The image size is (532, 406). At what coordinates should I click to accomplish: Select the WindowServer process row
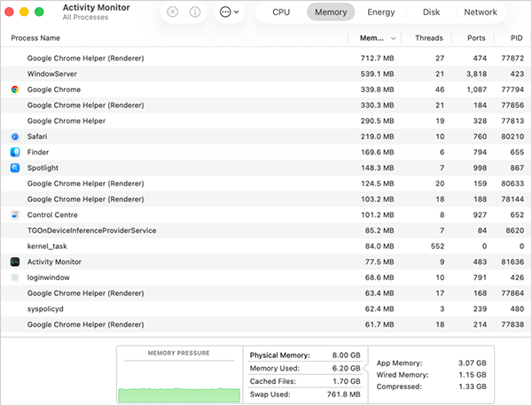click(266, 74)
